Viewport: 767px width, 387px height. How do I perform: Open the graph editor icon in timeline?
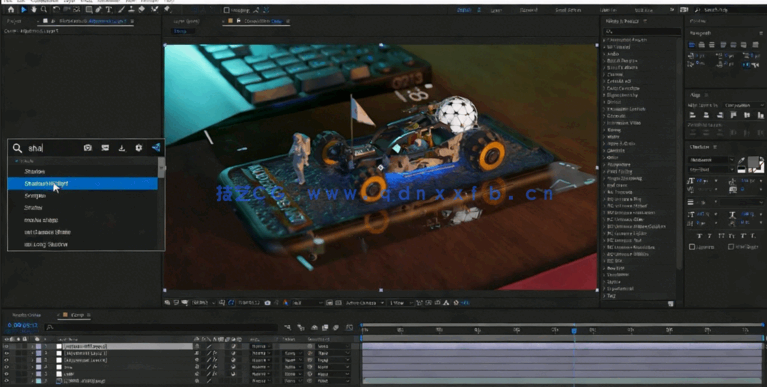tap(349, 327)
